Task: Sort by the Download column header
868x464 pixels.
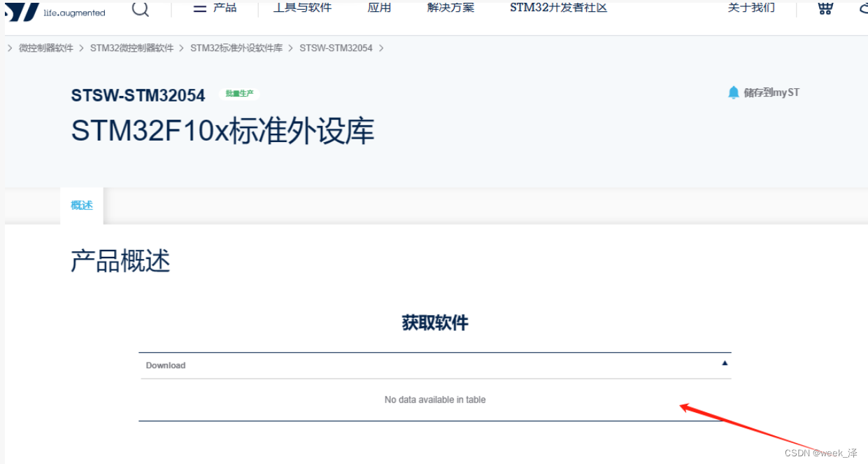Action: tap(435, 365)
